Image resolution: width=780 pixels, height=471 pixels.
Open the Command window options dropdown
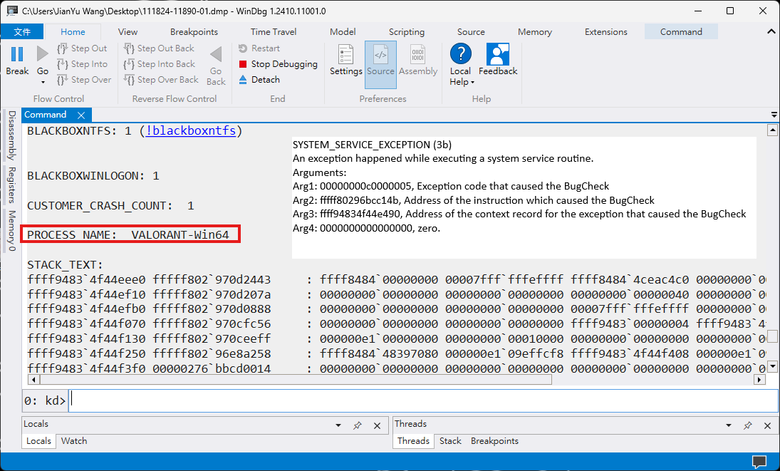coord(774,115)
